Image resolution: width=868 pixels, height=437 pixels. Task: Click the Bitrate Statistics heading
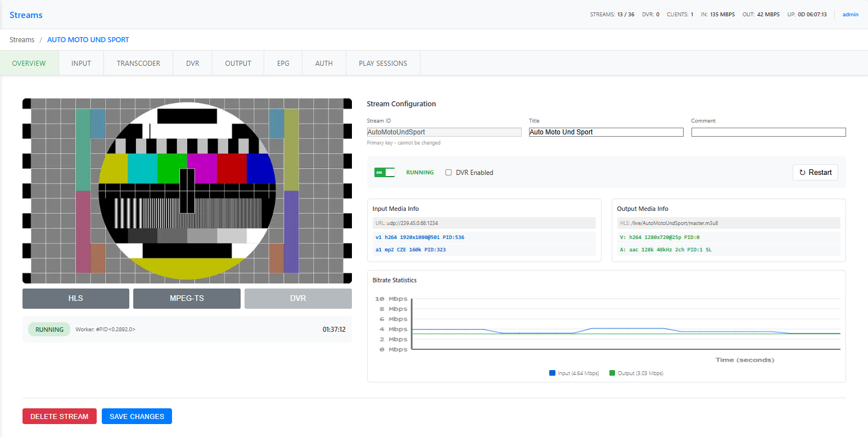[x=395, y=280]
